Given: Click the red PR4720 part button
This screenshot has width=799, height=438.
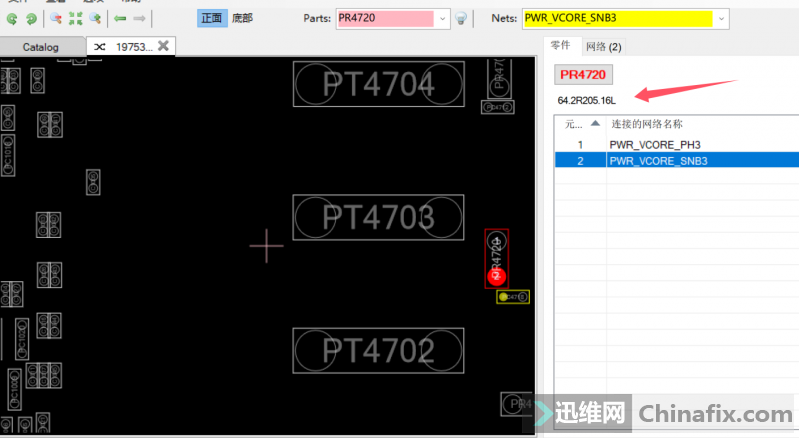Looking at the screenshot, I should 583,74.
